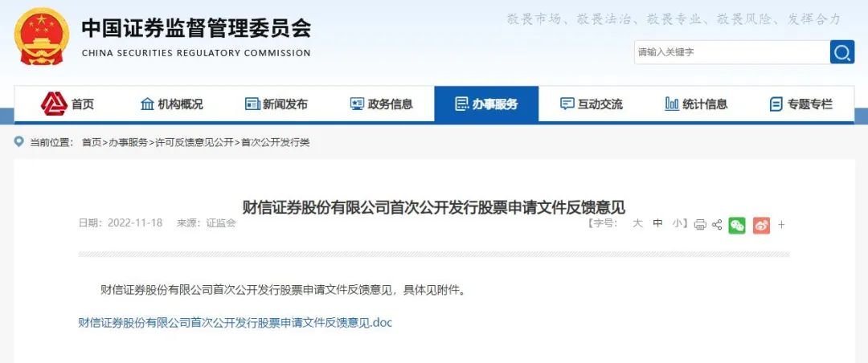Open the 新闻发布 navigation tab
Screen dimensions: 868x363
[x=276, y=104]
